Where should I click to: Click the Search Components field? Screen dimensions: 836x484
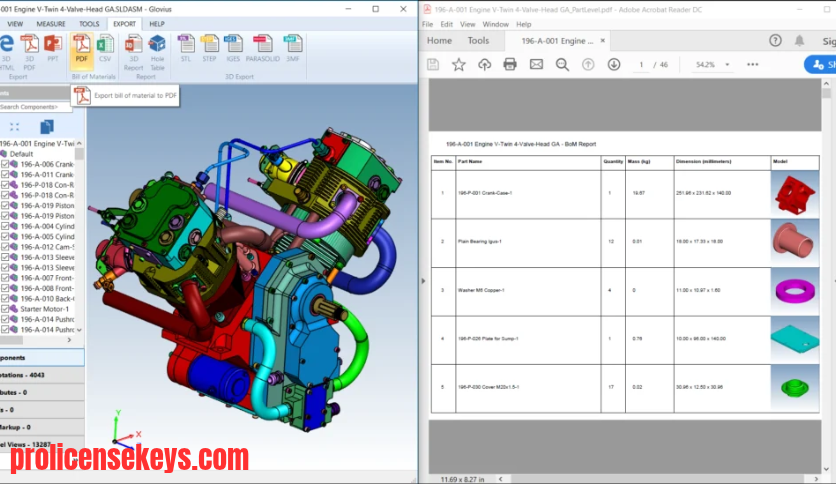[35, 107]
